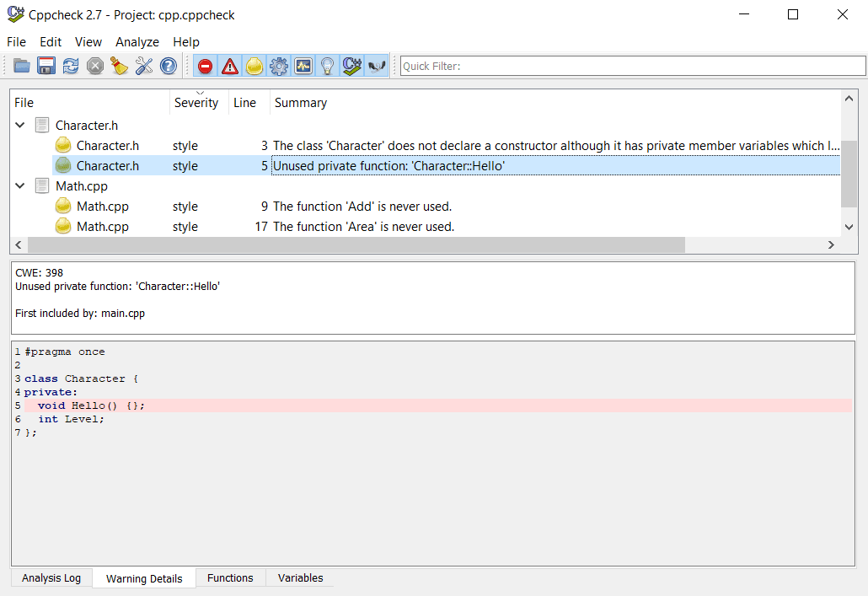Toggle the yellow hard hat style filter
The width and height of the screenshot is (868, 596).
tap(254, 66)
